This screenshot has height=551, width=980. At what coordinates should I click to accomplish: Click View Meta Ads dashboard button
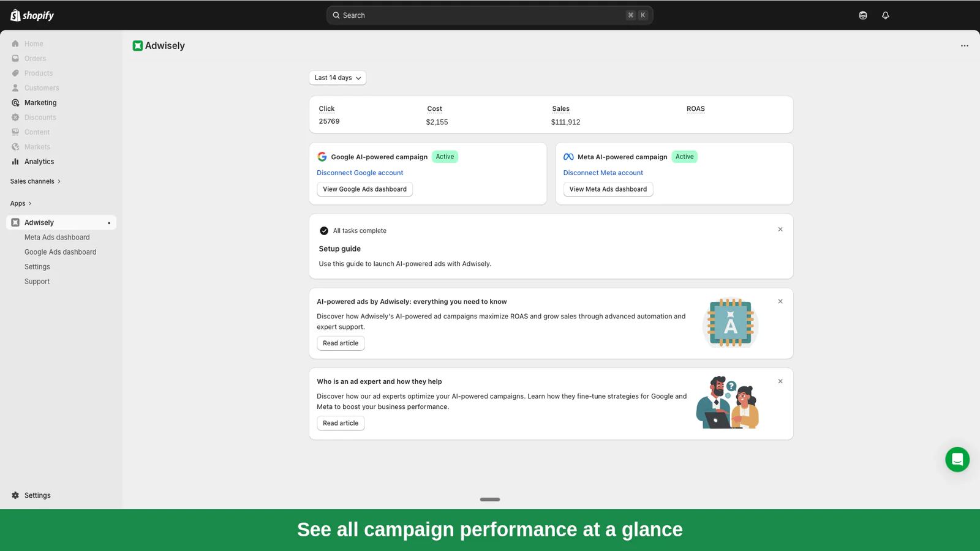point(608,189)
